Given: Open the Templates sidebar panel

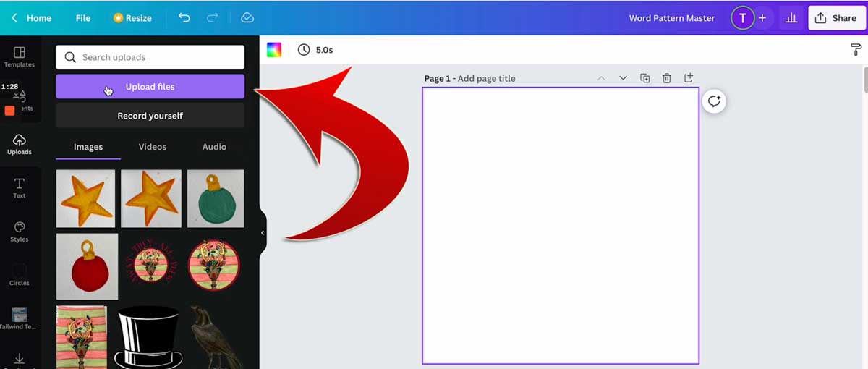Looking at the screenshot, I should [20, 57].
